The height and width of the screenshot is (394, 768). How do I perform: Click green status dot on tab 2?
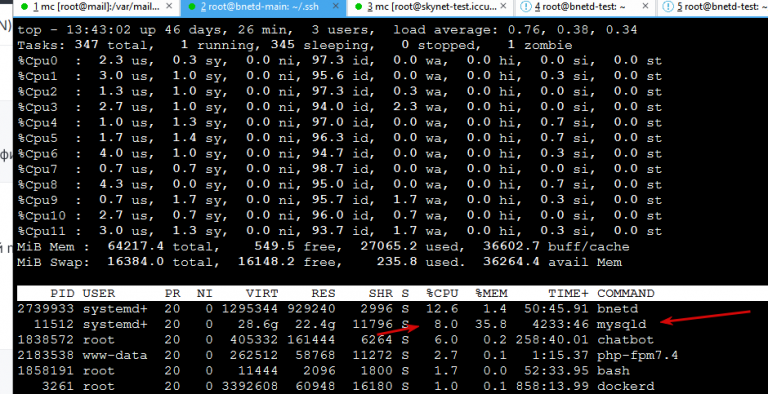pos(192,7)
